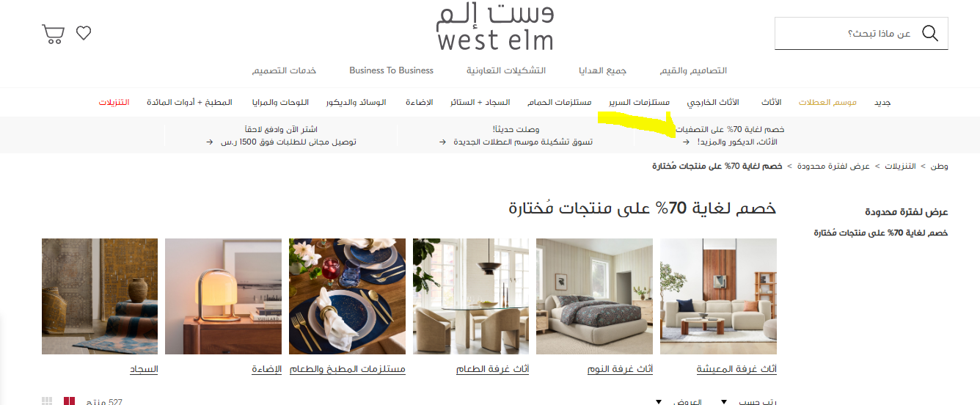Open the التنزيلات sale menu item
Screen dimensions: 980x405
114,102
